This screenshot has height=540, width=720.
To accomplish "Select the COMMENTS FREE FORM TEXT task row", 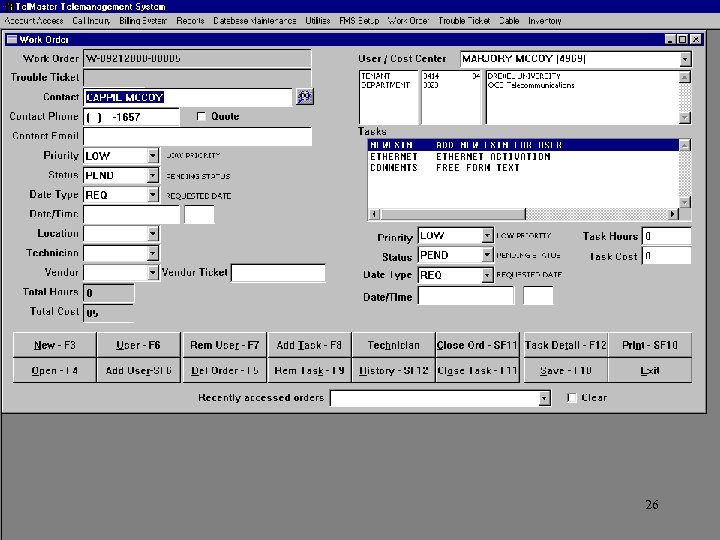I will [523, 168].
